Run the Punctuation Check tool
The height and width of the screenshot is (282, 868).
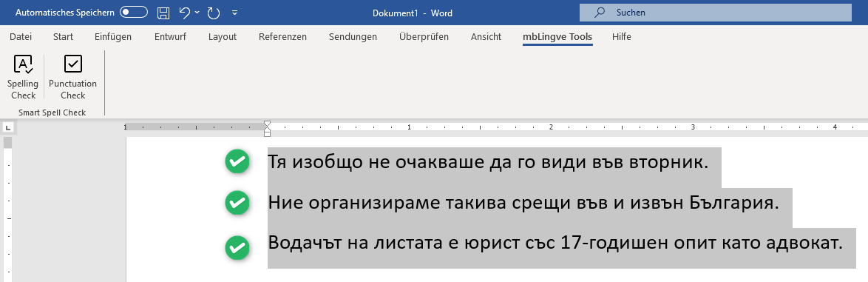coord(72,77)
